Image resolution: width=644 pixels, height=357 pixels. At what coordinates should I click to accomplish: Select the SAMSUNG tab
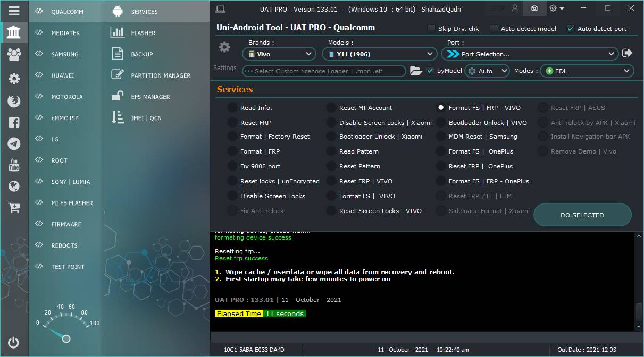[x=66, y=54]
